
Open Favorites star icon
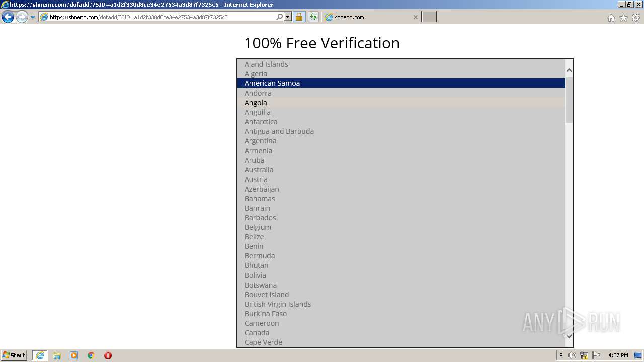tap(623, 18)
